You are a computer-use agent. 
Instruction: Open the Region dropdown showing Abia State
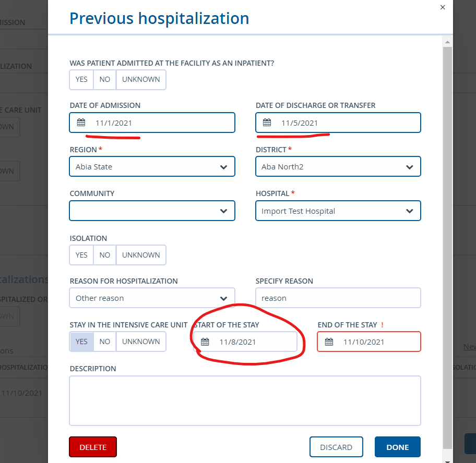152,166
